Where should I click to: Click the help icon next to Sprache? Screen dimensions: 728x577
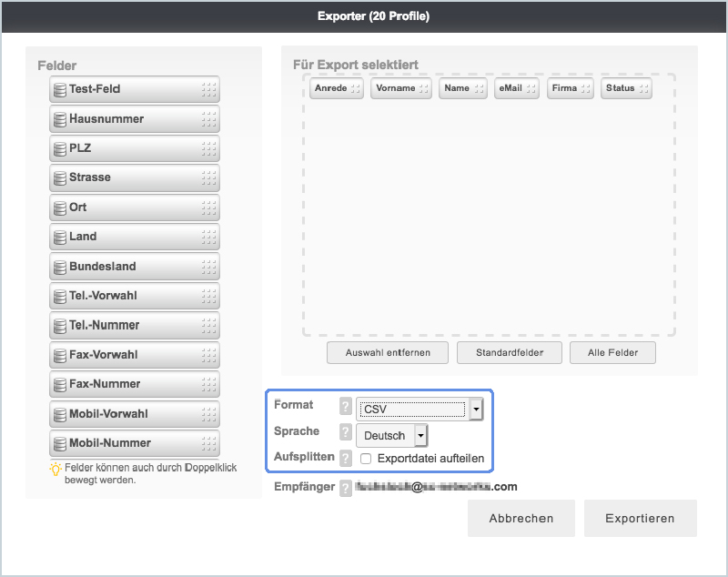coord(345,433)
